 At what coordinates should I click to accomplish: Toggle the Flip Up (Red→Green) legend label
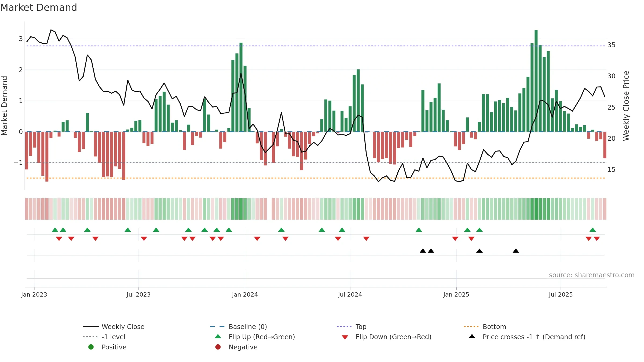(x=262, y=337)
